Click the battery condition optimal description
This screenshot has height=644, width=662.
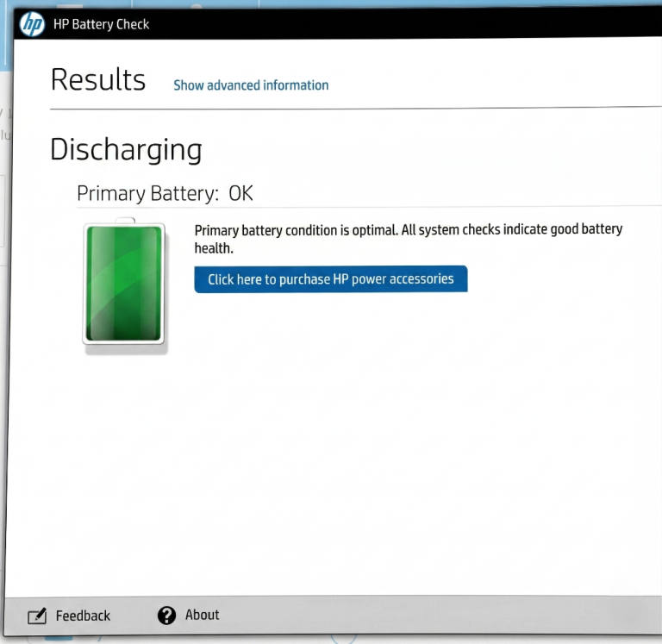coord(409,239)
